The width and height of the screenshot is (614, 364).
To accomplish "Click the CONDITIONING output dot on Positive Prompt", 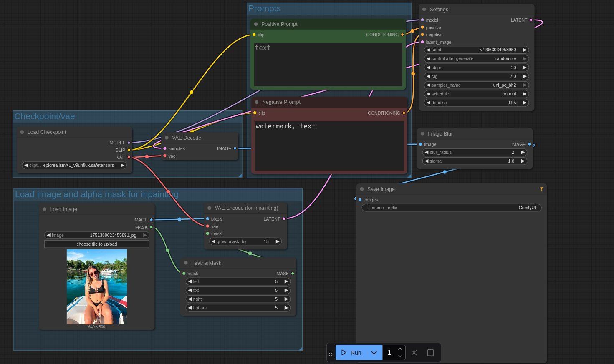I will tap(402, 35).
